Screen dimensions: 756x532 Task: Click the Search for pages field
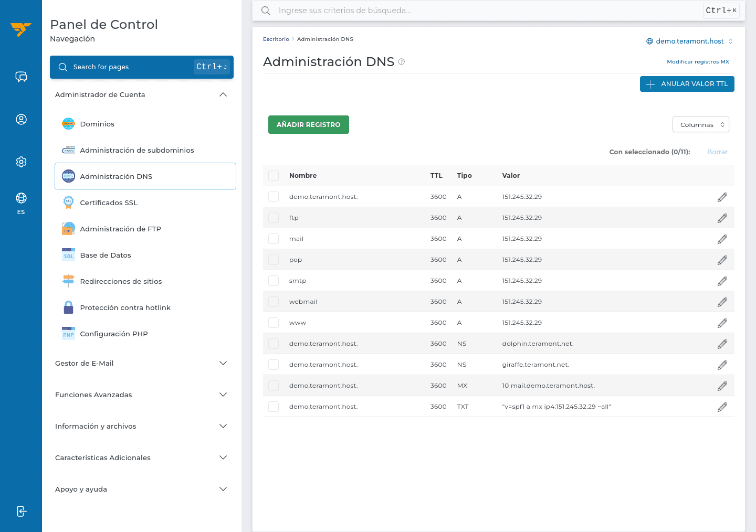pos(142,67)
